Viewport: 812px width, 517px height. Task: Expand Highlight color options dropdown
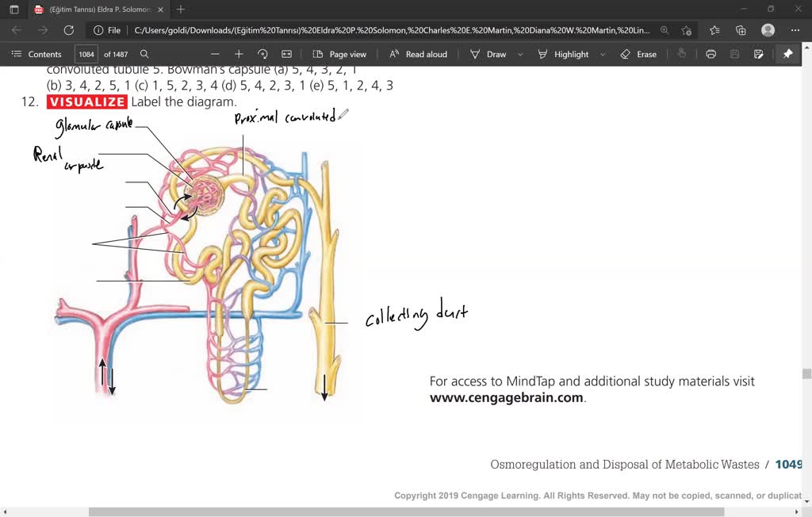pyautogui.click(x=603, y=54)
